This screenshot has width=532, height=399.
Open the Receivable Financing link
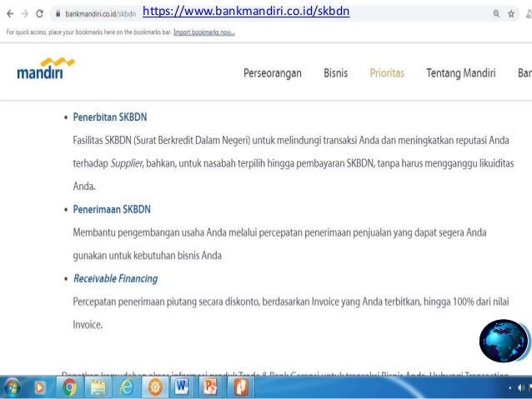(x=115, y=279)
